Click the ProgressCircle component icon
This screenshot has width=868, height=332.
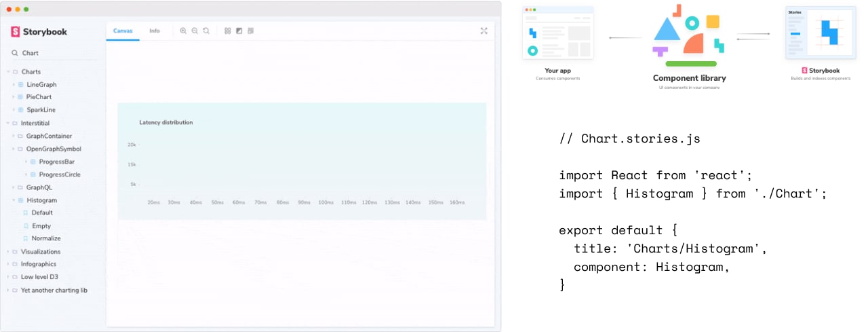[x=33, y=174]
